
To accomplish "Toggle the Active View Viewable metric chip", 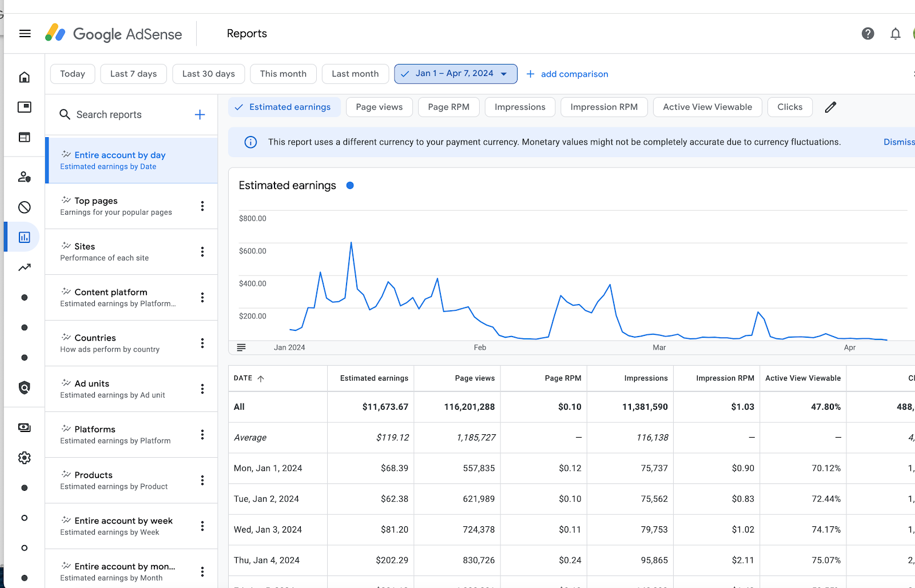I will pyautogui.click(x=707, y=107).
